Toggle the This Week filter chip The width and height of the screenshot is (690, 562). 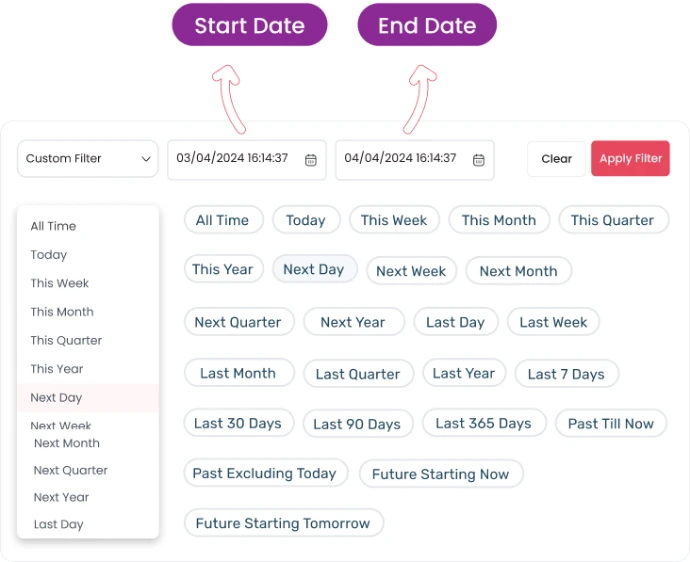394,220
